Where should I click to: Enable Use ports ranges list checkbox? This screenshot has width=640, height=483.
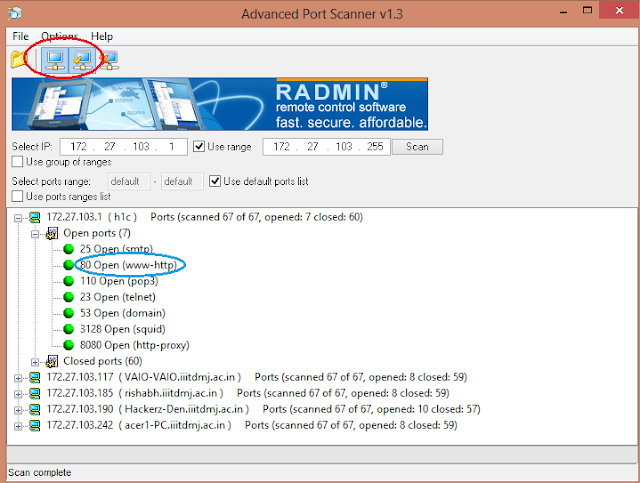tap(17, 196)
